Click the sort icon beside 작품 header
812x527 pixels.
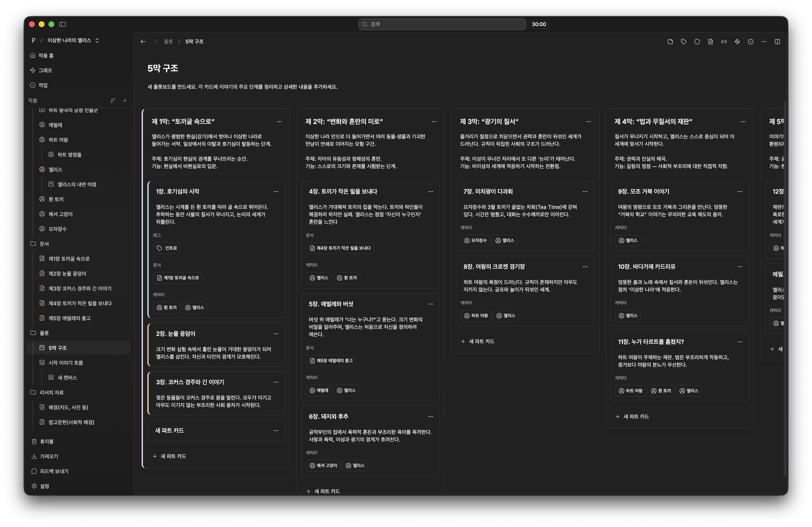[113, 101]
